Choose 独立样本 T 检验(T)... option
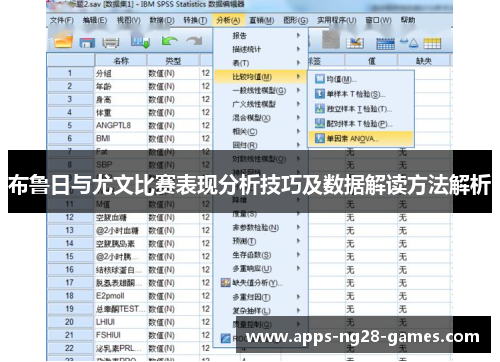This screenshot has height=362, width=500. [x=361, y=109]
